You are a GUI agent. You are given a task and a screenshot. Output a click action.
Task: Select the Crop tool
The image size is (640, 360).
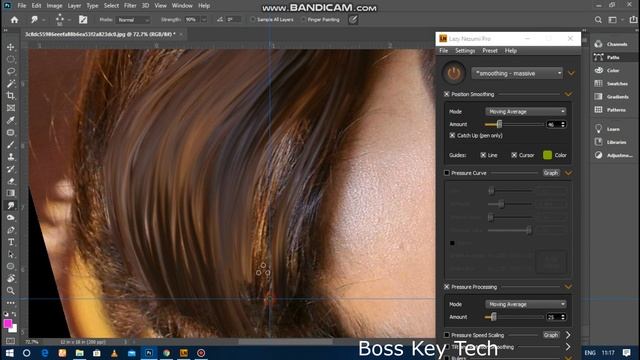point(11,96)
